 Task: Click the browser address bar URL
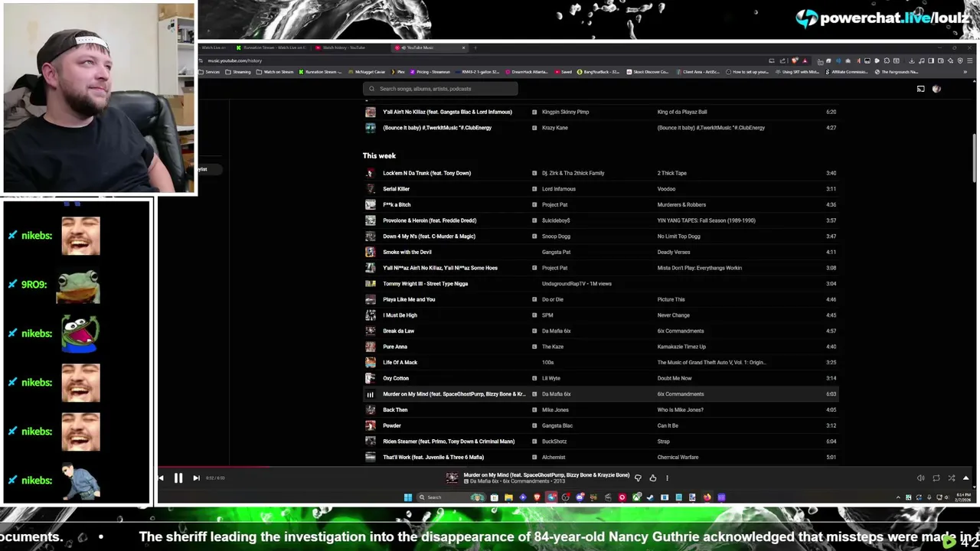coord(234,60)
